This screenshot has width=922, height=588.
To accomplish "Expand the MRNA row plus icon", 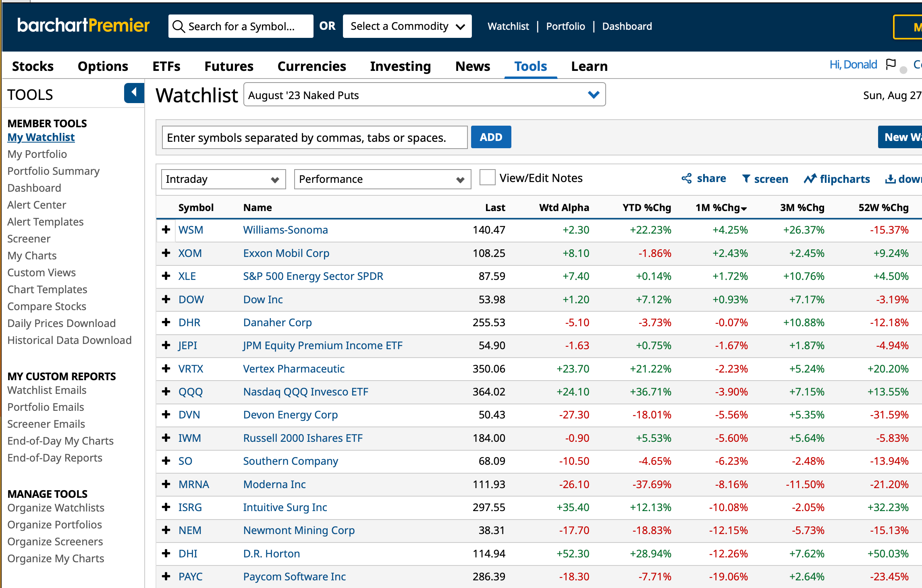I will (166, 484).
